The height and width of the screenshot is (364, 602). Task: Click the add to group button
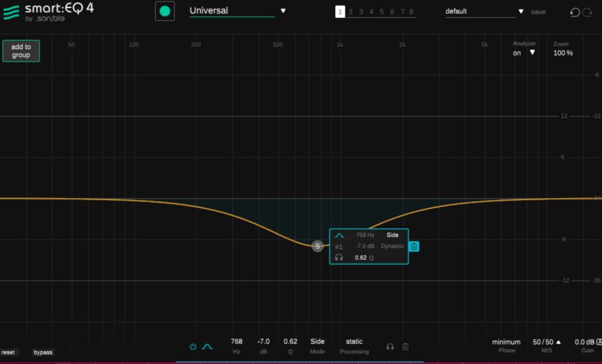[x=21, y=51]
